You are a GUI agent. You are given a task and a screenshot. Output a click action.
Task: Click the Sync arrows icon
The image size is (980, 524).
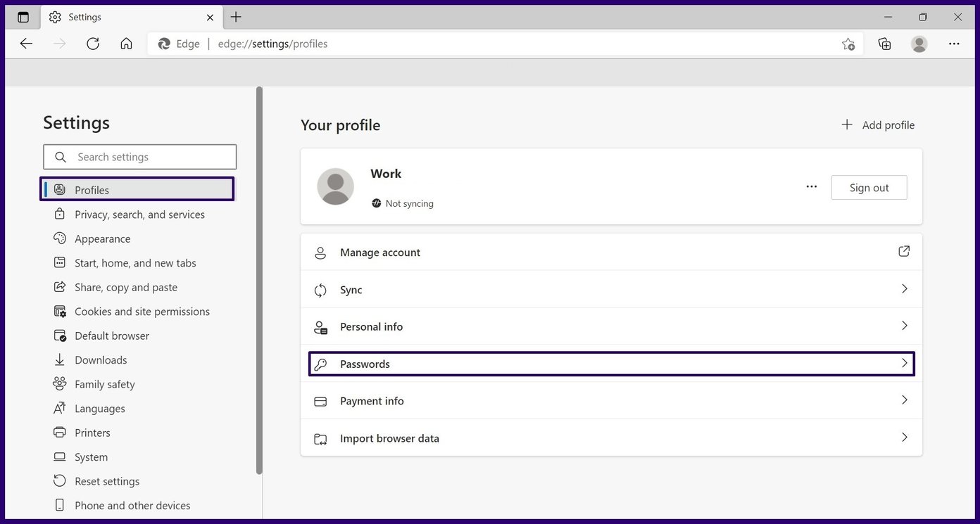[x=320, y=290]
